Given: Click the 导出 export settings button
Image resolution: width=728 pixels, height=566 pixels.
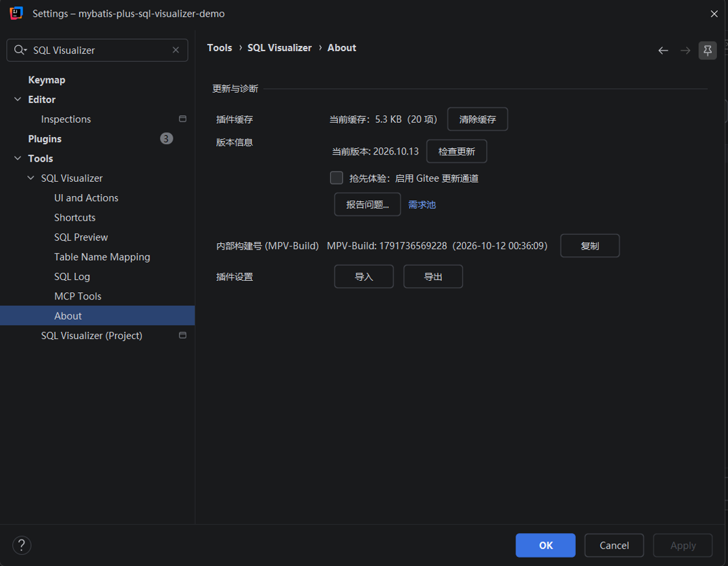Looking at the screenshot, I should (433, 276).
